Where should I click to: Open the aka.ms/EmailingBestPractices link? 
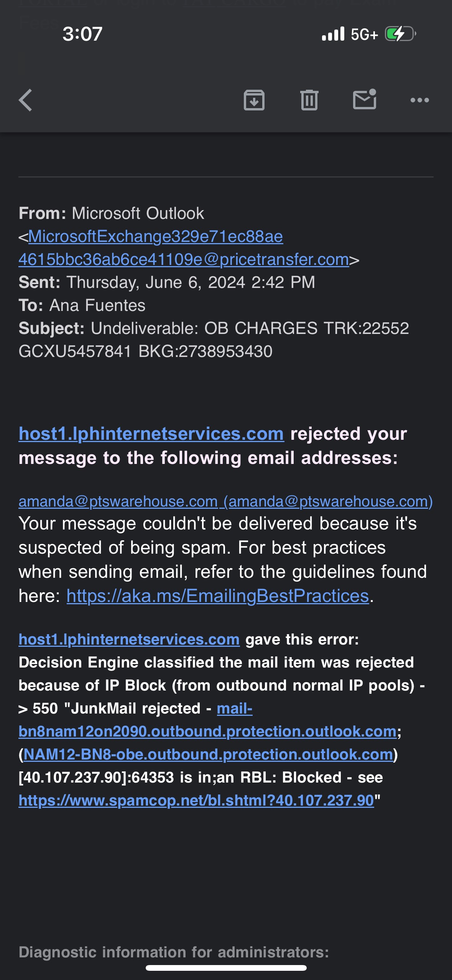(218, 596)
